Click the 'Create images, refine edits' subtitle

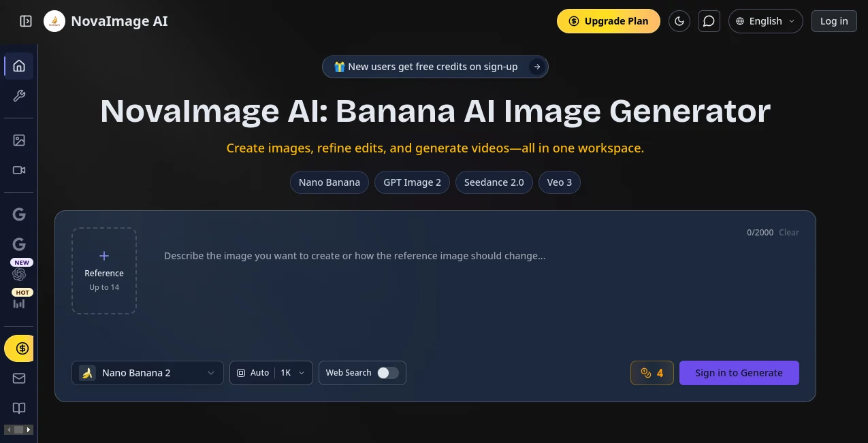(x=435, y=148)
